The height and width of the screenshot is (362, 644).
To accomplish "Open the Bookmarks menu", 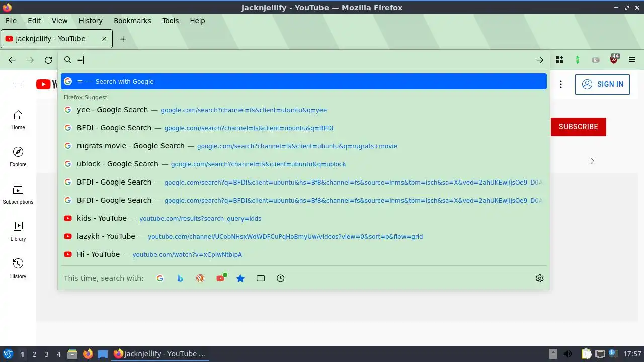I will (132, 21).
